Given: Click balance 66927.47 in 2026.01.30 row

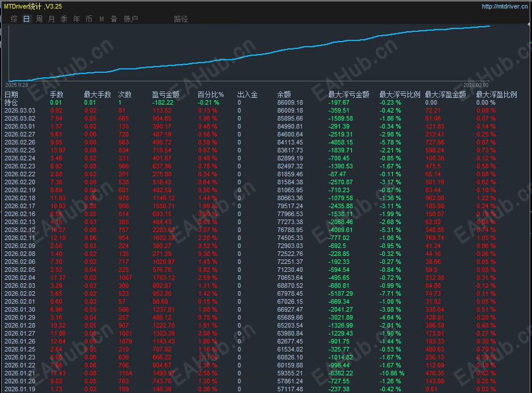Looking at the screenshot, I should tap(290, 309).
